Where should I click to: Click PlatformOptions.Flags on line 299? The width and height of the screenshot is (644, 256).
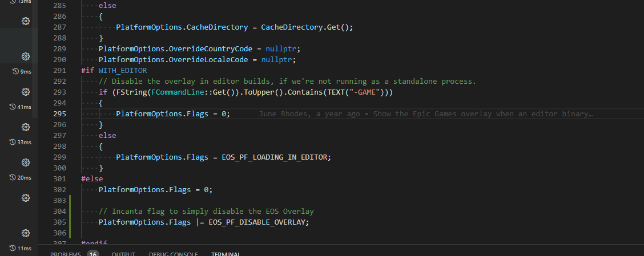click(162, 157)
